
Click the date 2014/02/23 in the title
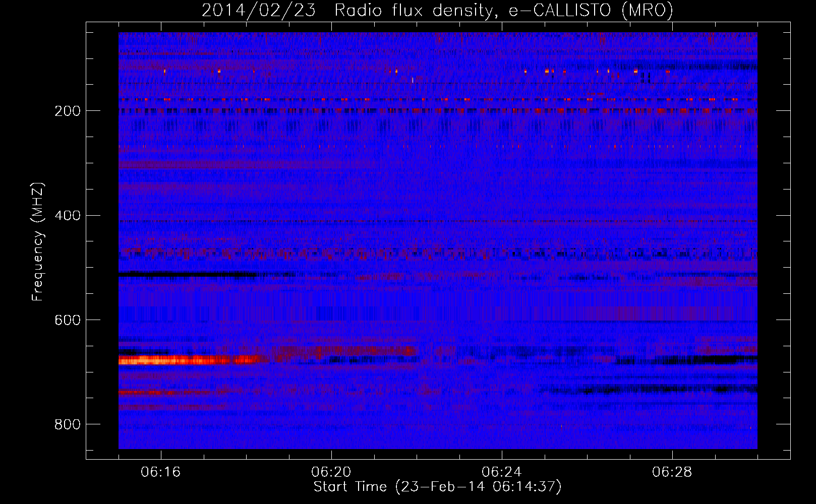click(x=259, y=11)
